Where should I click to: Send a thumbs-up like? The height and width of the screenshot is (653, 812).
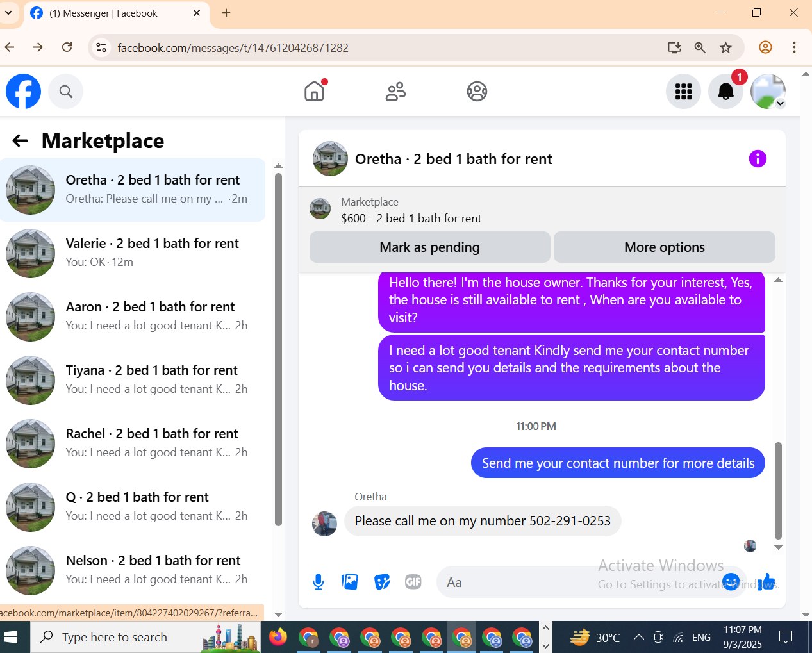[x=766, y=582]
